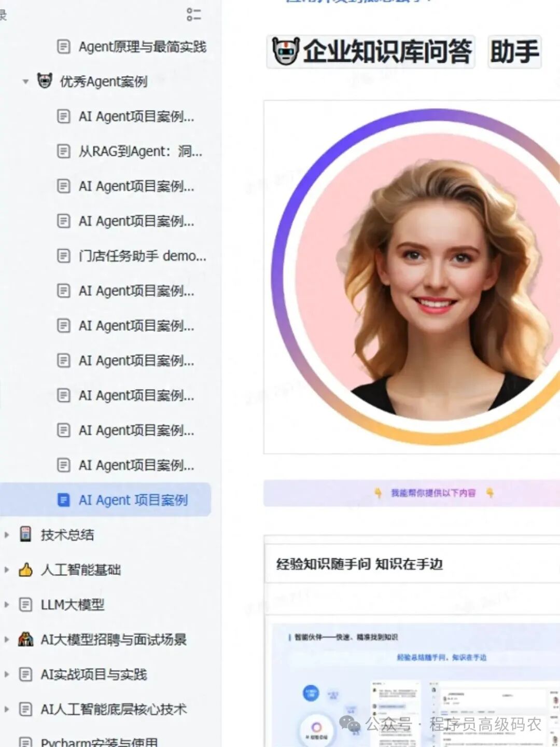560x747 pixels.
Task: Open the 人工智能基础 section label
Action: tap(81, 570)
